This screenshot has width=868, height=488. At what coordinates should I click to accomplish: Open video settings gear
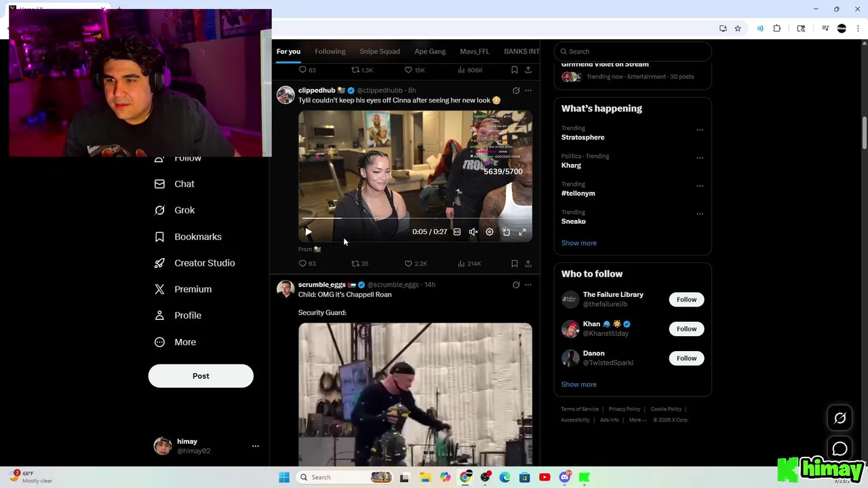click(490, 232)
